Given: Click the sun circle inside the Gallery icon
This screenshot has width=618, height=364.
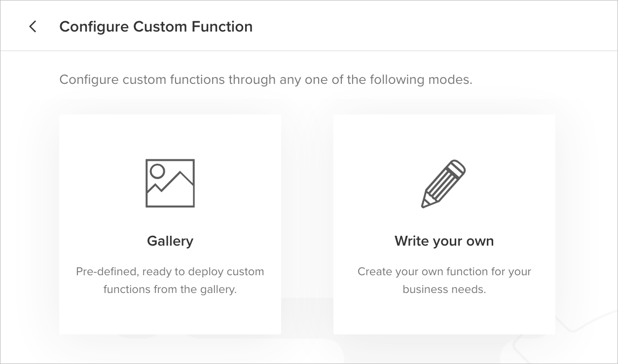Looking at the screenshot, I should pyautogui.click(x=157, y=171).
